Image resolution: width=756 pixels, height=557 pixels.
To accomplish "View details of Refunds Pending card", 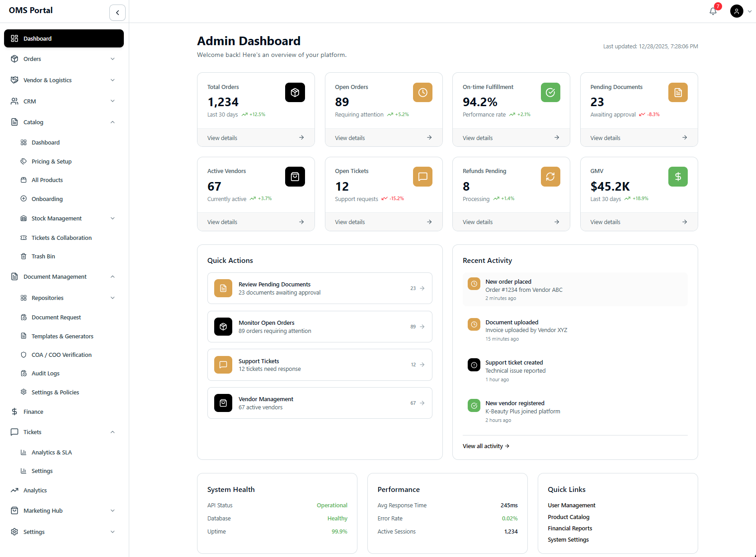I will 511,222.
